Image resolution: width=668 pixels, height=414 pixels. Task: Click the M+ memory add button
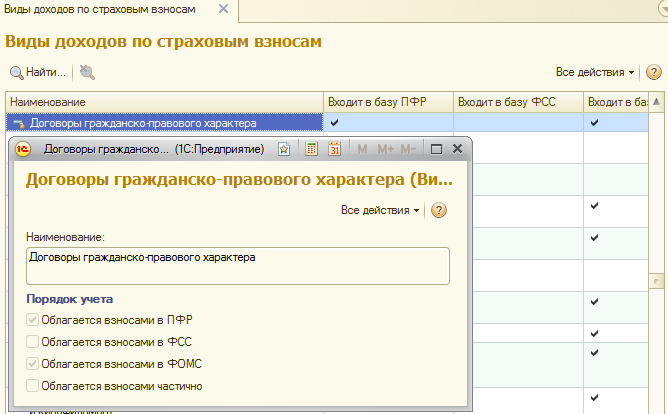(x=386, y=149)
